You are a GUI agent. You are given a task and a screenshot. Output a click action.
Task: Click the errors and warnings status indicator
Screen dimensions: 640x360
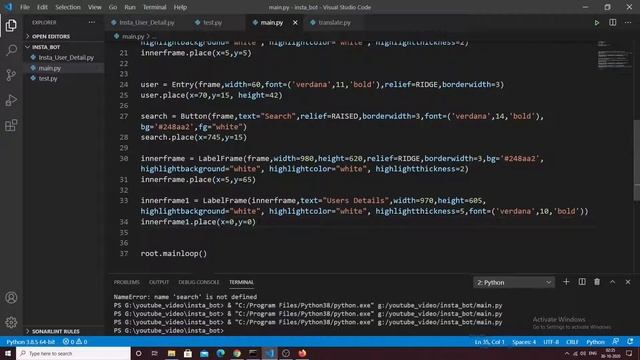[75, 342]
